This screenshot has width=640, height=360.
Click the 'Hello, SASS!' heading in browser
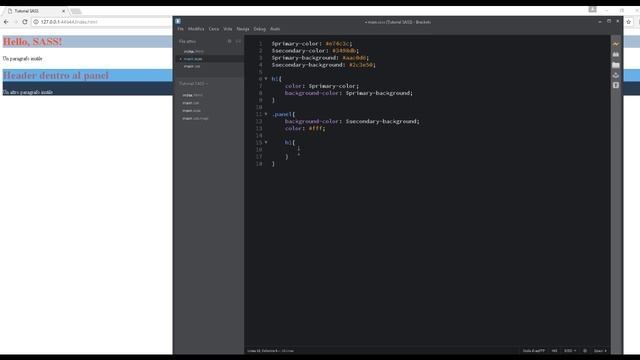(x=33, y=41)
